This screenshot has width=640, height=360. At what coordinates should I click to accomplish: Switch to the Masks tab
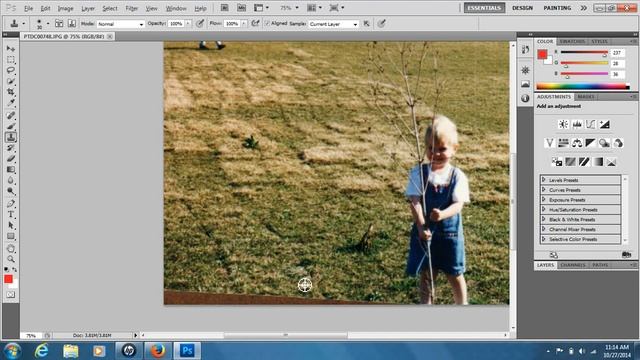(586, 97)
